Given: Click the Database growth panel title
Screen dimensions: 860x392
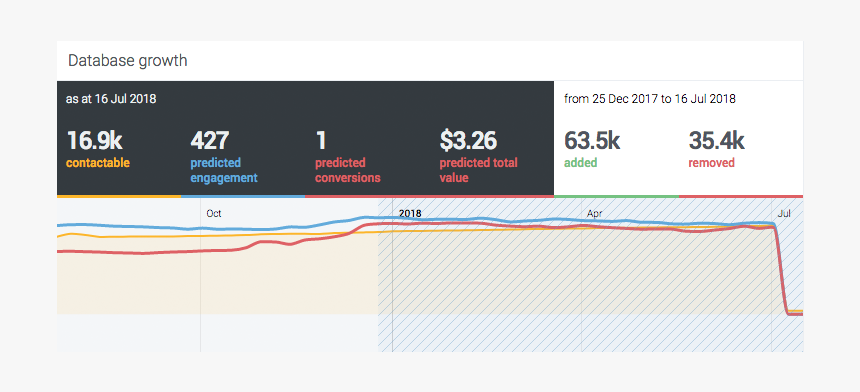Looking at the screenshot, I should 128,60.
